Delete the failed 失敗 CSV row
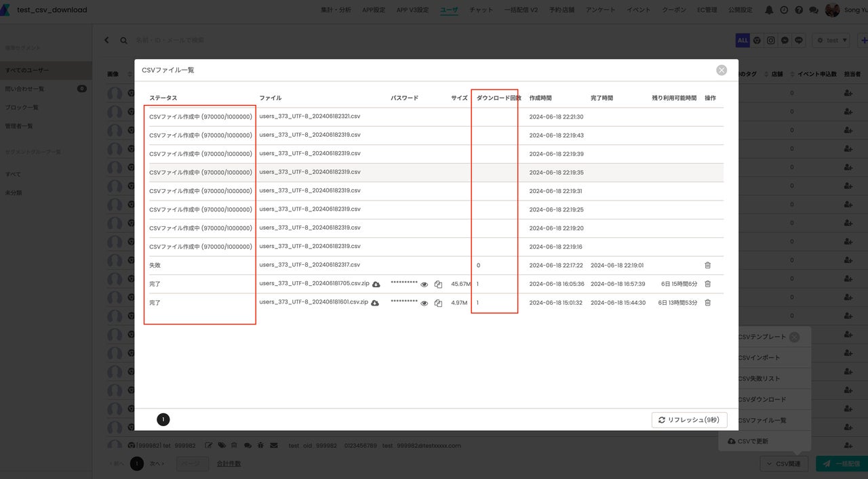Screen dimensions: 868x479 click(708, 266)
